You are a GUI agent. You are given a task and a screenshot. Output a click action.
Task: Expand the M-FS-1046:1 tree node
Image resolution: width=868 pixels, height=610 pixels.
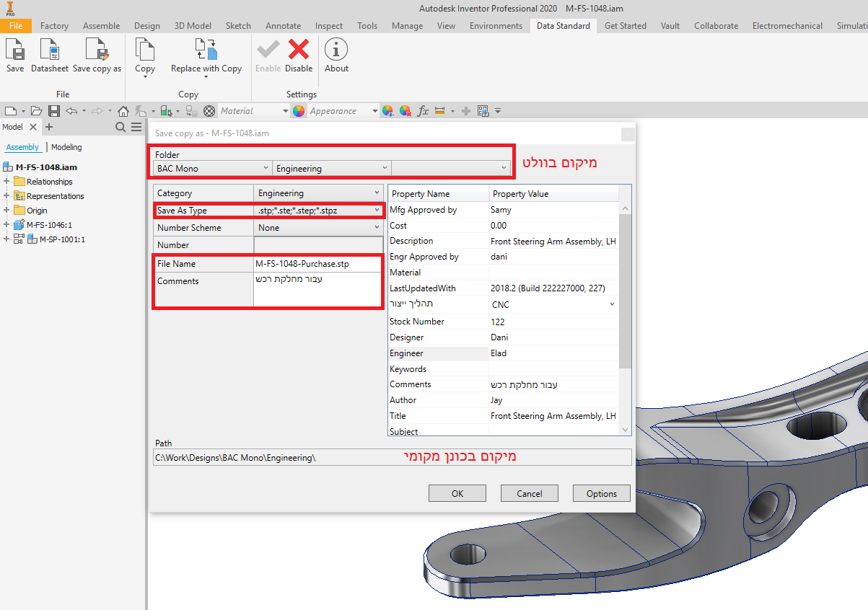(x=6, y=225)
